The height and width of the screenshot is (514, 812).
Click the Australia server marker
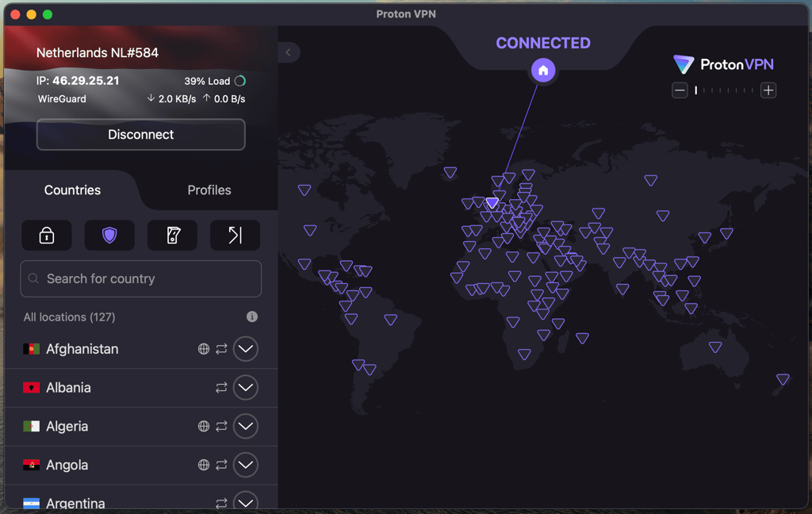(x=715, y=347)
